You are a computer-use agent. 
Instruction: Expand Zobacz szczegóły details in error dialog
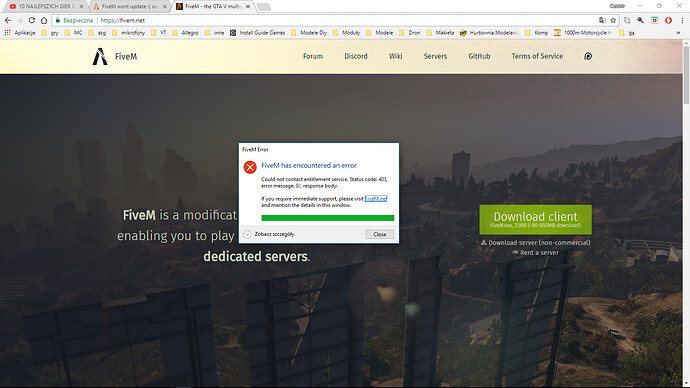point(269,234)
